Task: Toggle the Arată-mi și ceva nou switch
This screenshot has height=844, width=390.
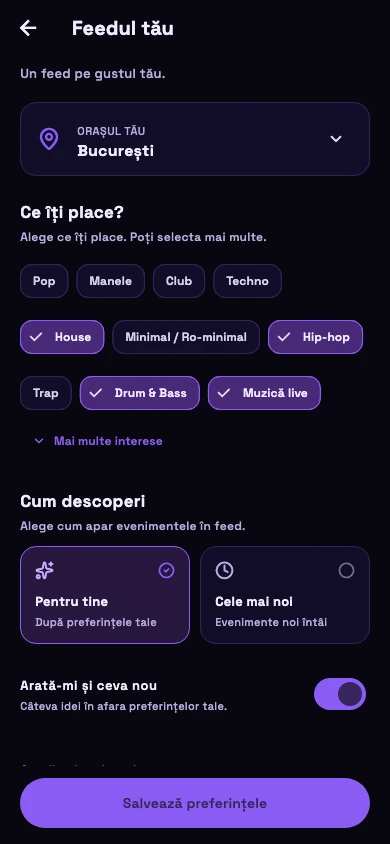Action: 340,694
